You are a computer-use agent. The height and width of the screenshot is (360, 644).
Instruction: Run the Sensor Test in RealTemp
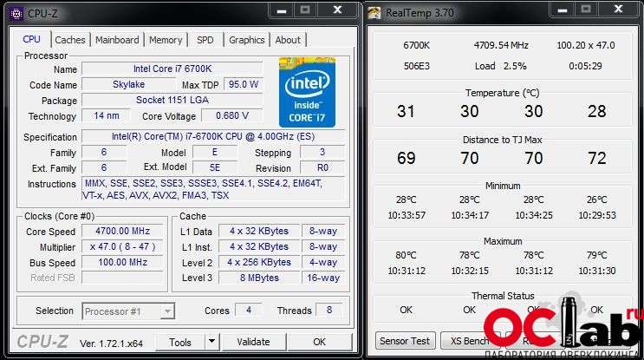click(x=405, y=341)
